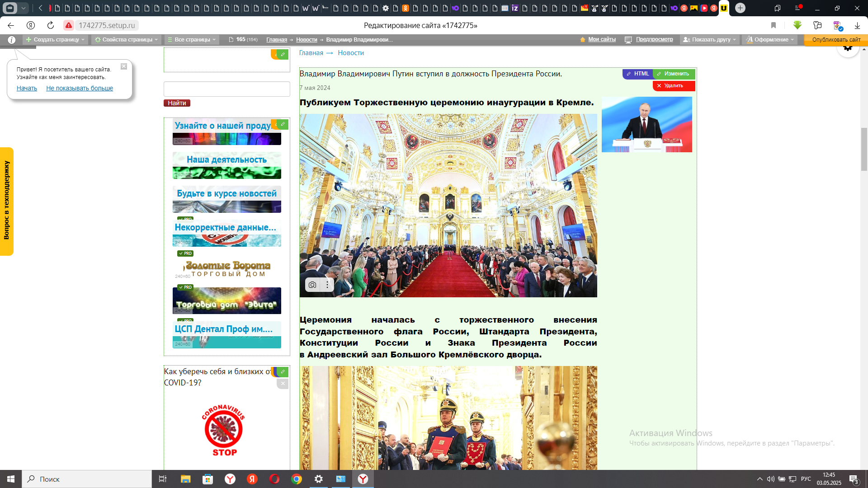Click the edit pencil on the banners block
868x488 pixels.
point(283,124)
